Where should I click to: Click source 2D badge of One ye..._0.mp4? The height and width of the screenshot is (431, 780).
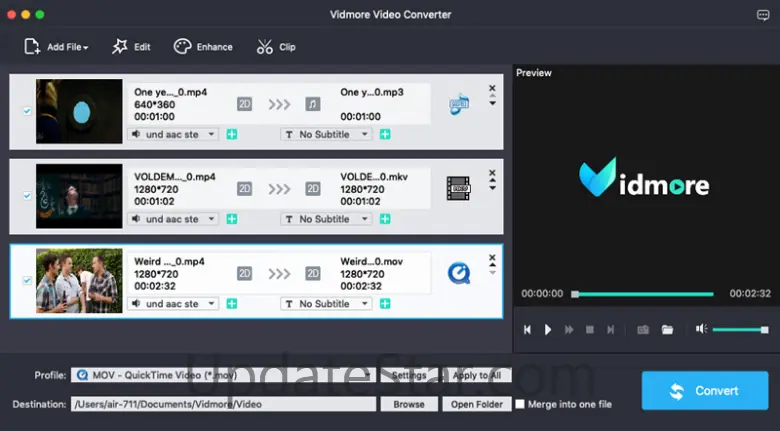tap(244, 104)
